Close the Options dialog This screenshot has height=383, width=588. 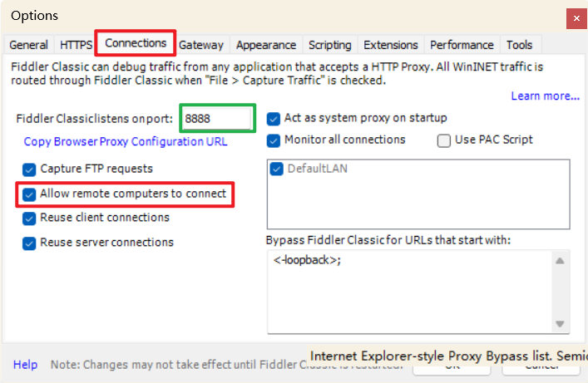coord(576,18)
